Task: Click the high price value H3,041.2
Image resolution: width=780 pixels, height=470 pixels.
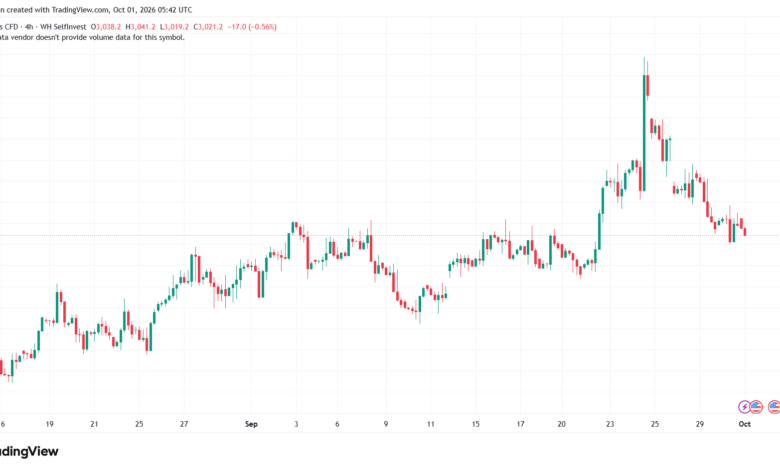Action: pos(140,27)
